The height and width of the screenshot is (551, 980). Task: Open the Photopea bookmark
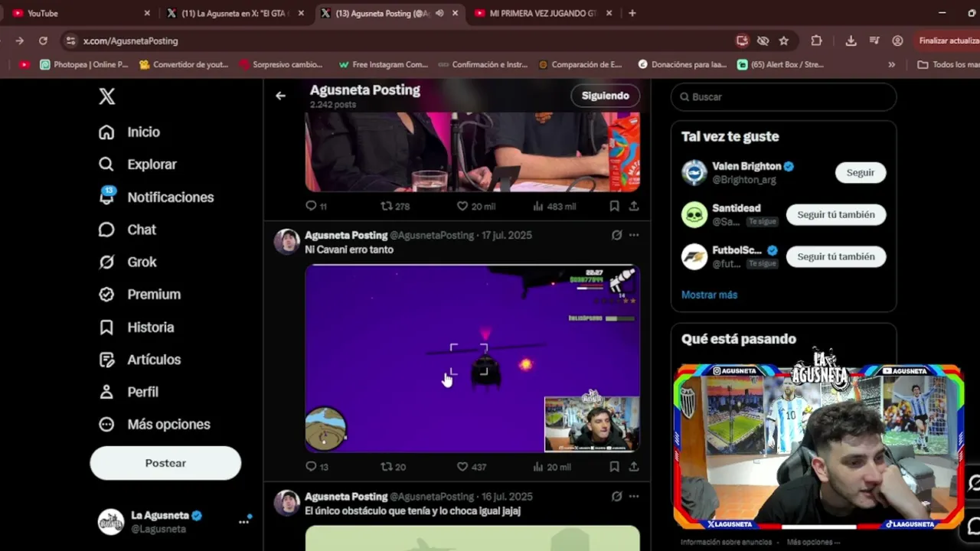(84, 65)
